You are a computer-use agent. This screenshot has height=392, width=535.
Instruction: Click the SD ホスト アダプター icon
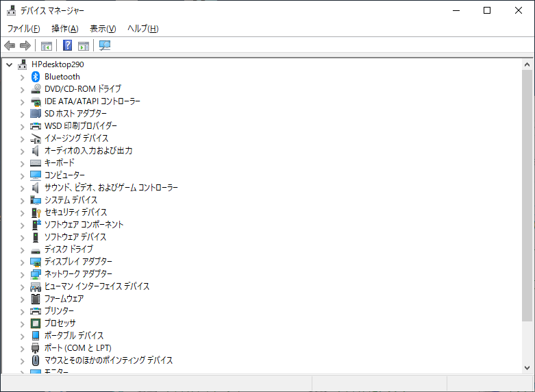(x=36, y=113)
